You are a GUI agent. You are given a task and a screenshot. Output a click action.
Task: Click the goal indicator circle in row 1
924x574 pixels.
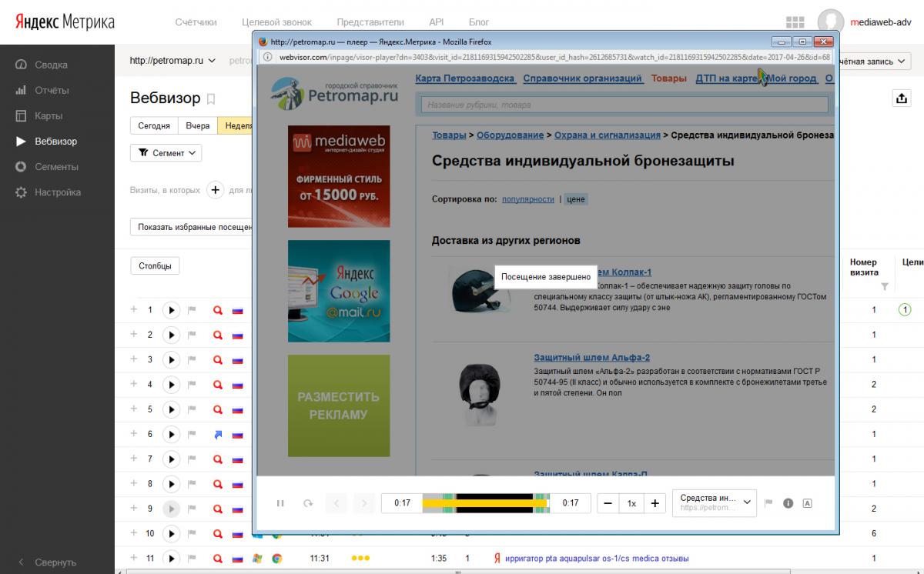[905, 310]
